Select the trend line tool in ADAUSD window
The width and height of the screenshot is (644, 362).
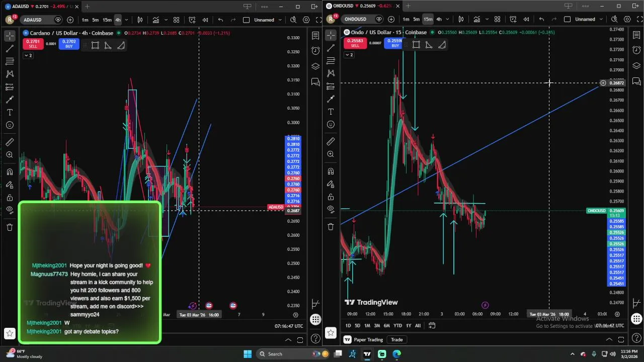10,49
